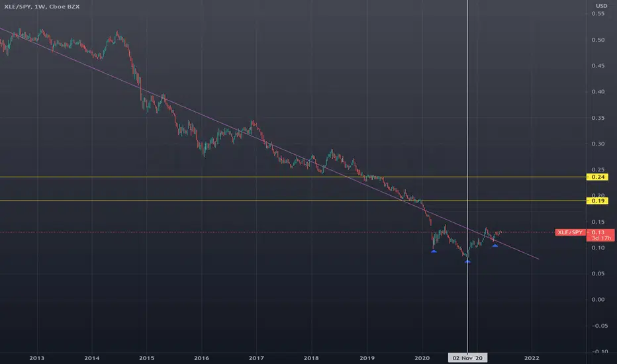Click the 0.05 price scale value
The image size is (617, 364).
[x=598, y=273]
